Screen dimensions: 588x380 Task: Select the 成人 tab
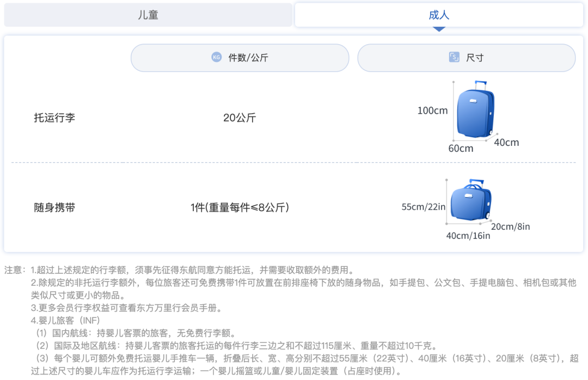(x=439, y=15)
